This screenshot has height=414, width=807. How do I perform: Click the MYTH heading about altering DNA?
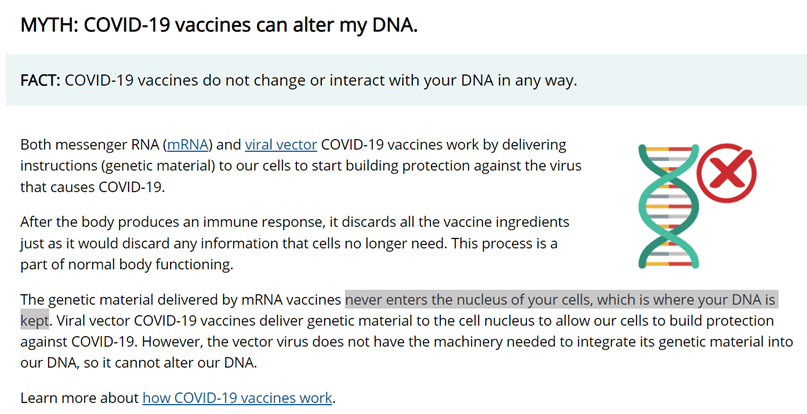[219, 24]
